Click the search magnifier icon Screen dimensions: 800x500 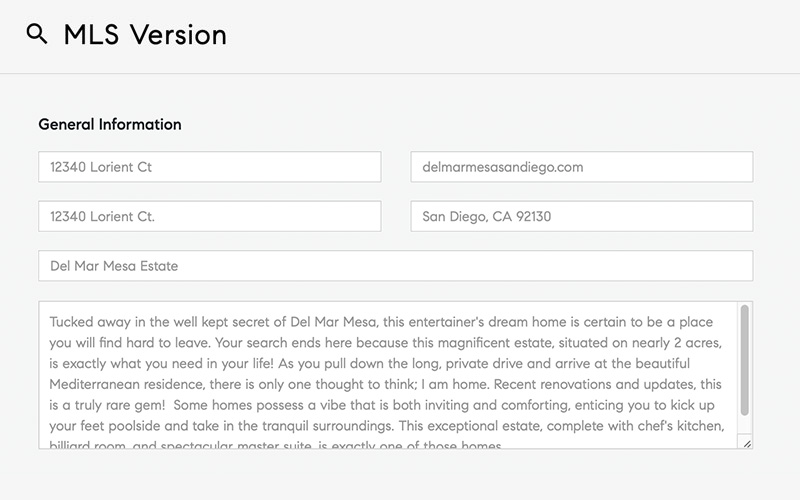(37, 35)
